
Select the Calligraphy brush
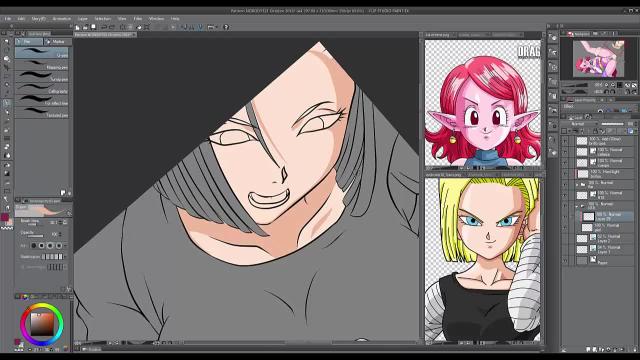tap(42, 89)
